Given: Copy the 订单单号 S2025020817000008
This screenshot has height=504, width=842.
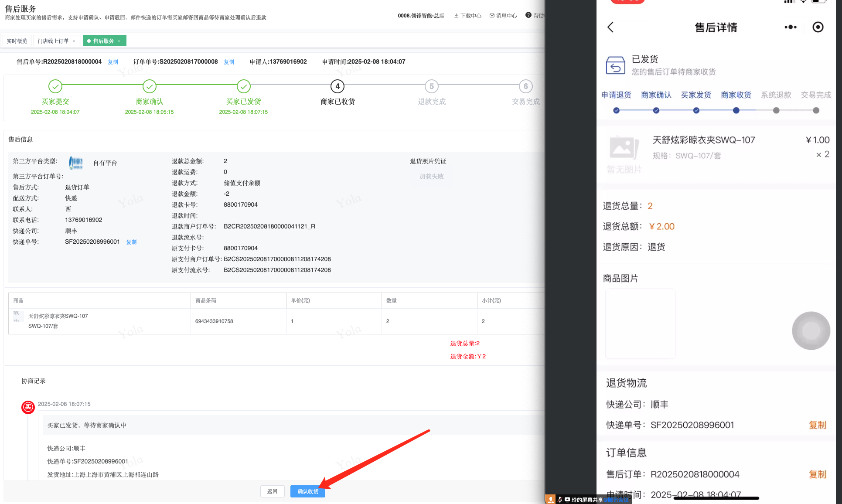Looking at the screenshot, I should click(229, 62).
